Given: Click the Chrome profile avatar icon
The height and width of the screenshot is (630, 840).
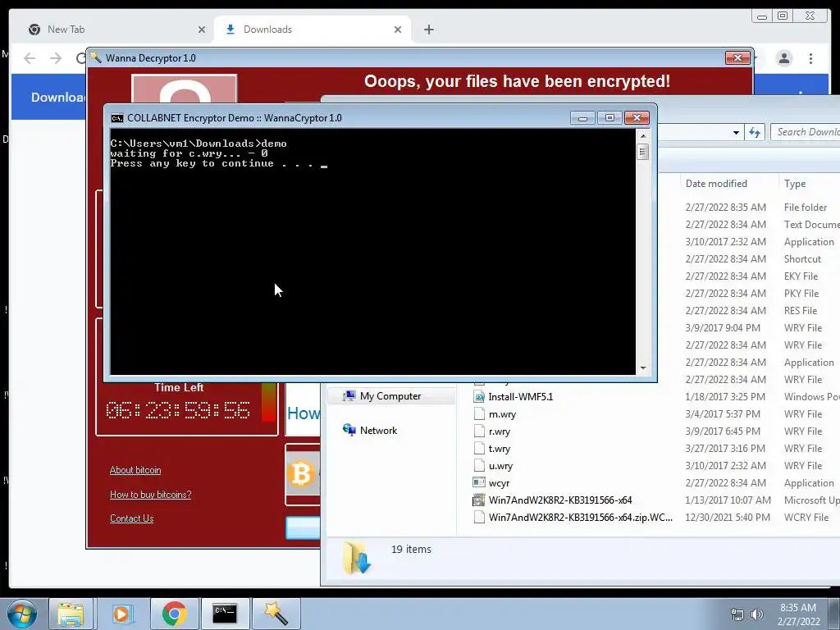Looking at the screenshot, I should 783,58.
